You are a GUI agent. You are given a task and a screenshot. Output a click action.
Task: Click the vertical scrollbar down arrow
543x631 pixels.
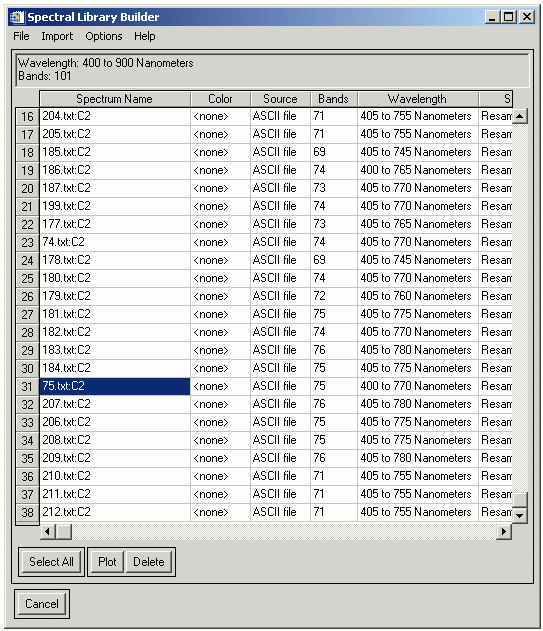(520, 515)
